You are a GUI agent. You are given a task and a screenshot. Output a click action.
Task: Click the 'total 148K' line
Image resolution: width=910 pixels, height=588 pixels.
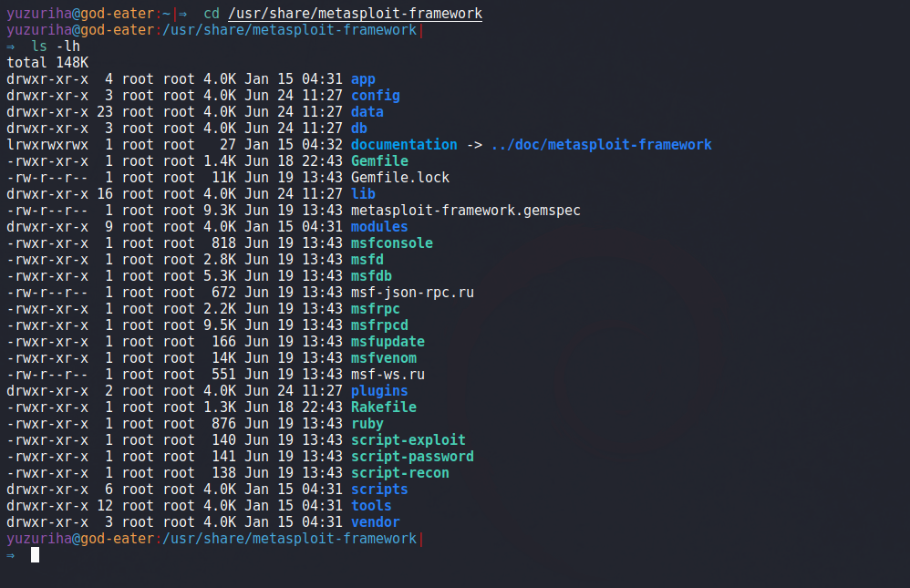click(47, 63)
